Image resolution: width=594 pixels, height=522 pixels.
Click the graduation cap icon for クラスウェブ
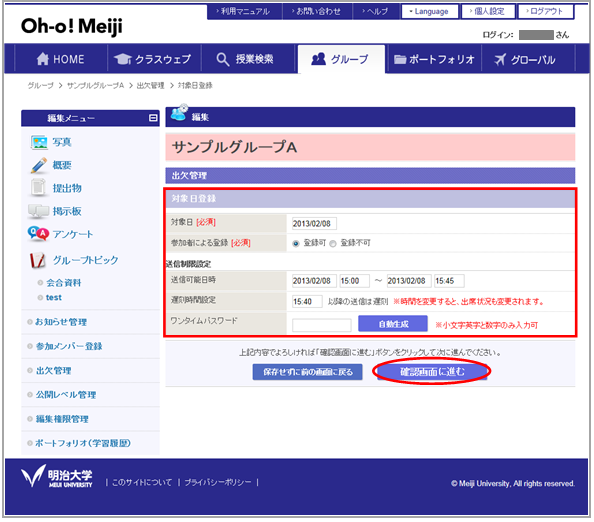123,59
